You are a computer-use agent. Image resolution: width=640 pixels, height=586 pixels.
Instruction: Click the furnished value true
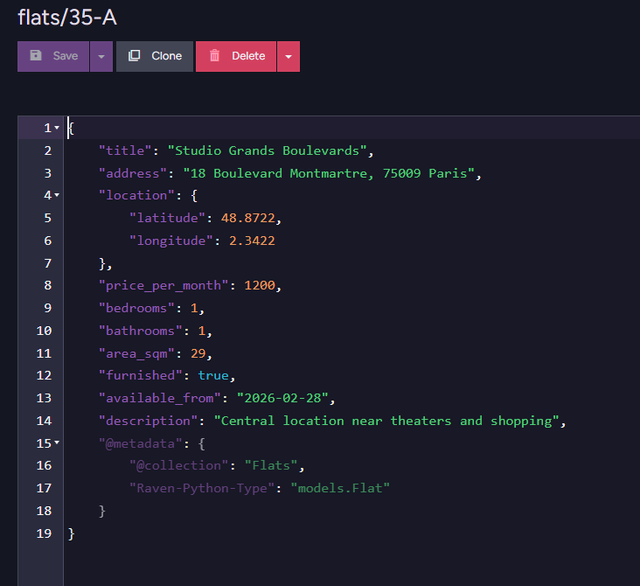tap(213, 375)
